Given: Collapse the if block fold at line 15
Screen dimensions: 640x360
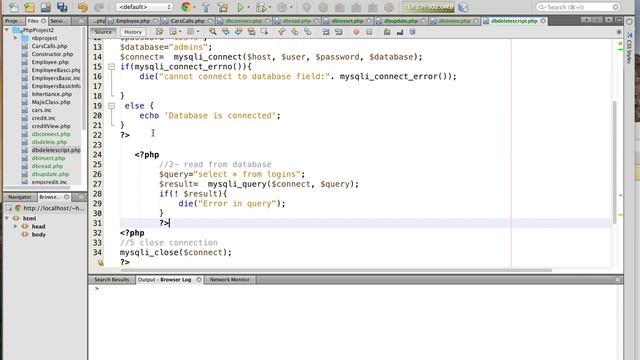Looking at the screenshot, I should [111, 67].
